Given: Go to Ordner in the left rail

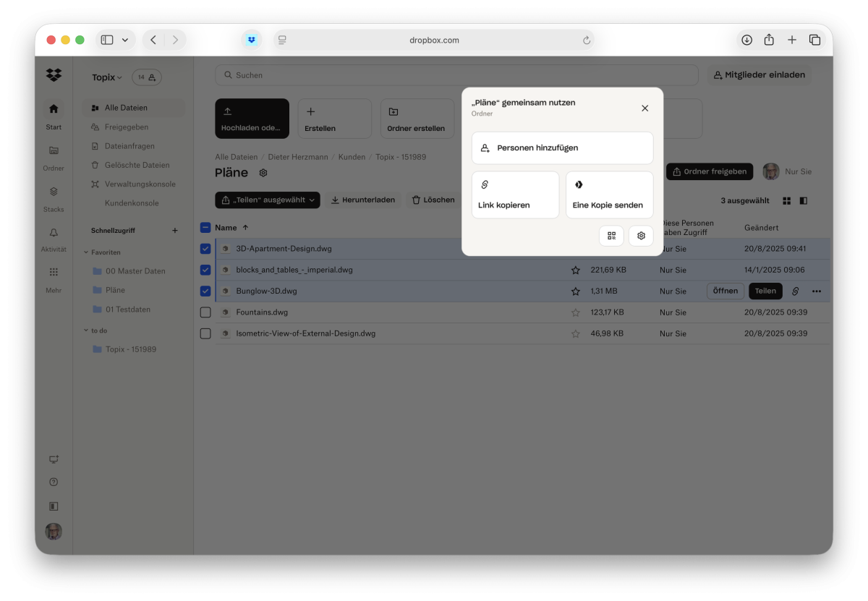Looking at the screenshot, I should (x=54, y=157).
